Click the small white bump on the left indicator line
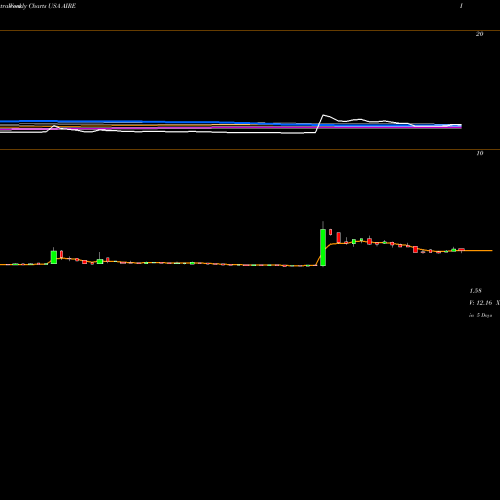500x500 pixels. coord(54,126)
